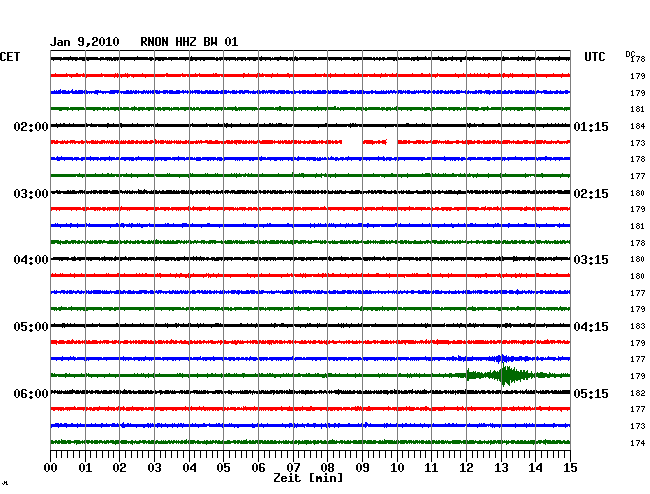The image size is (650, 494).
Task: Select the CET time label "02:00"
Action: click(31, 126)
